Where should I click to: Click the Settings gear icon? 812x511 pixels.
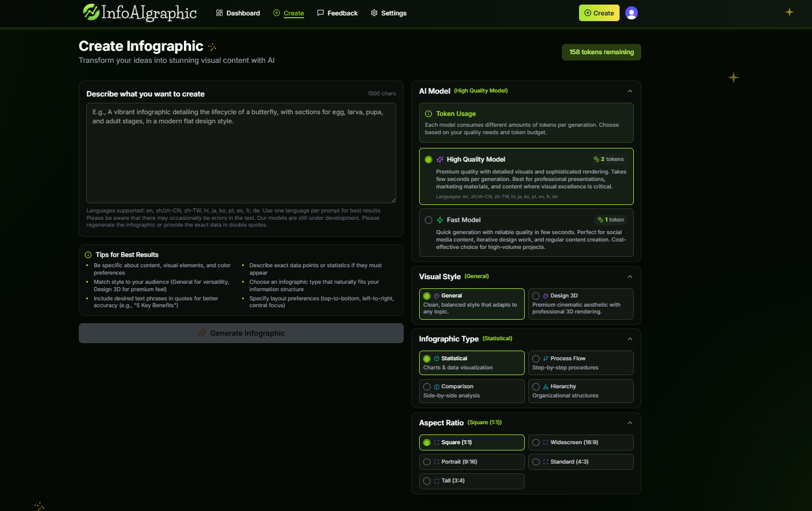pos(374,13)
